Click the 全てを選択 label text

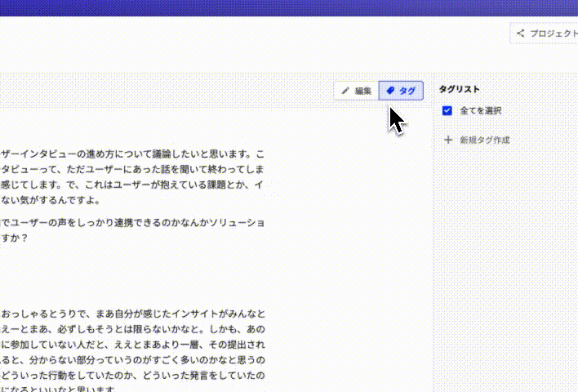(480, 111)
